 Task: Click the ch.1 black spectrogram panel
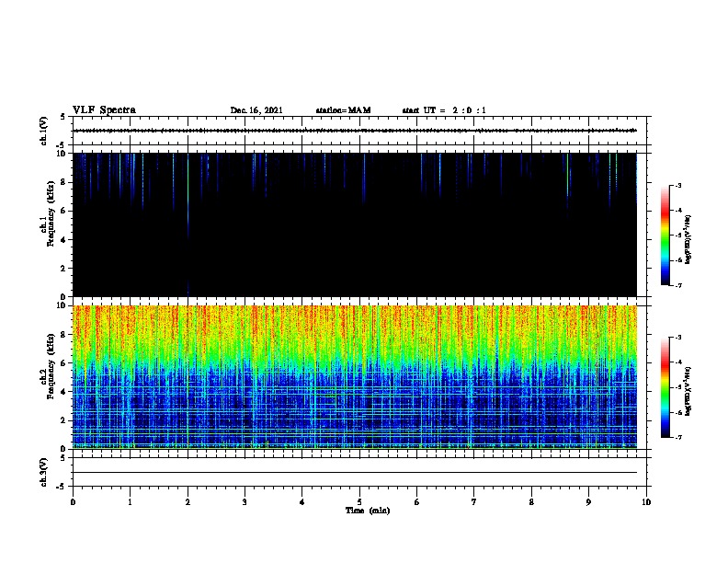[355, 224]
